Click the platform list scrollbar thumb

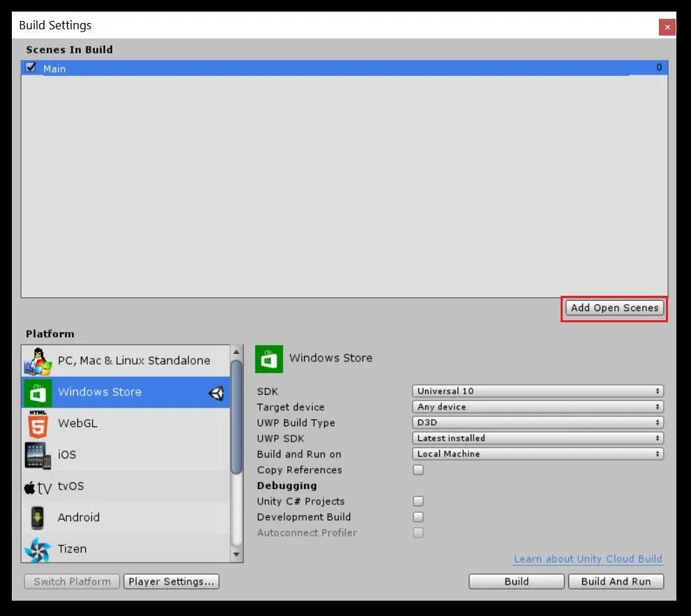(236, 417)
